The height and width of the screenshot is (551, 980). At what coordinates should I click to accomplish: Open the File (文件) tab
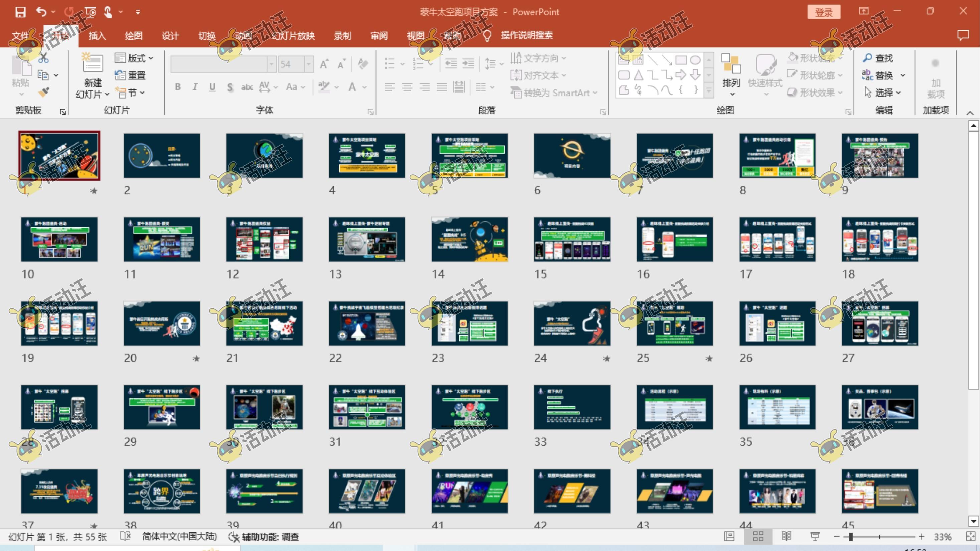click(x=21, y=36)
